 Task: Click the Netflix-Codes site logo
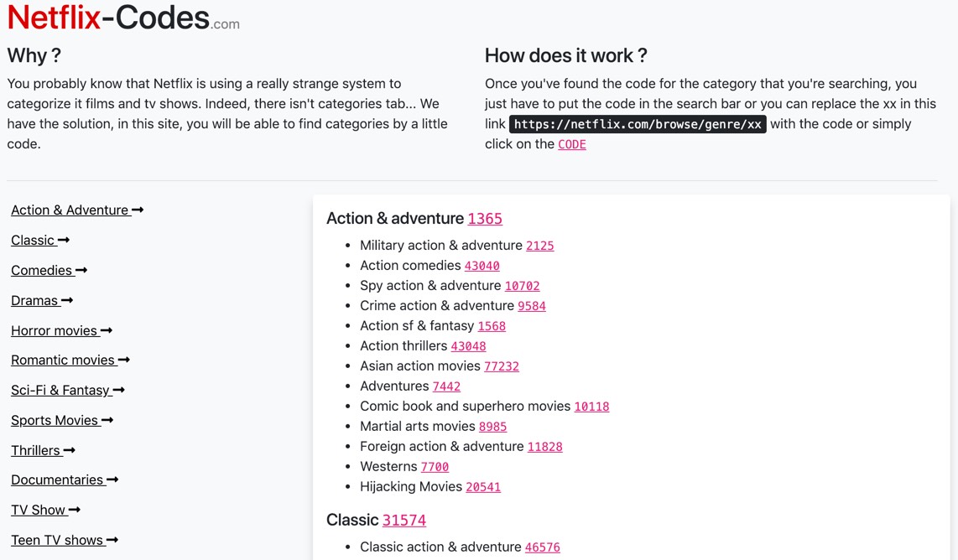pyautogui.click(x=123, y=18)
